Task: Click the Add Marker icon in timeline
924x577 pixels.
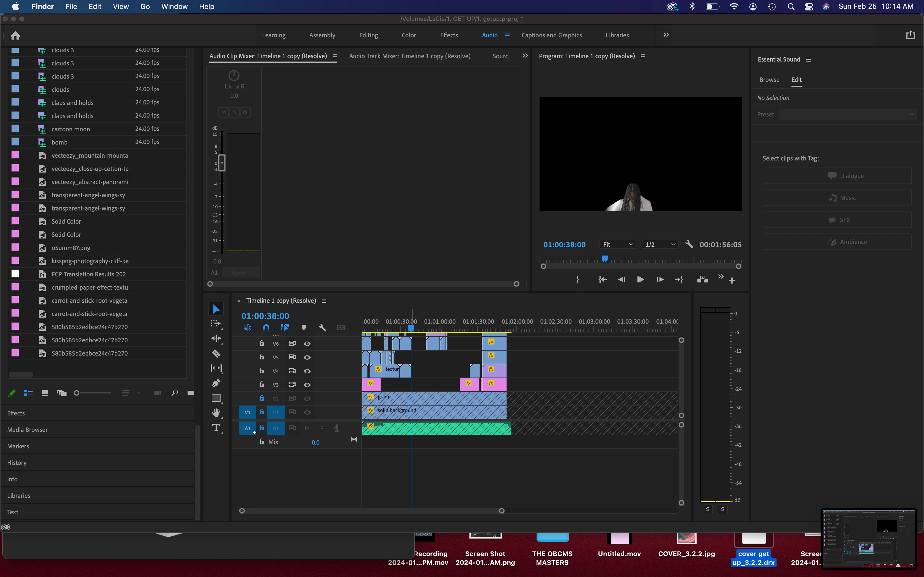Action: pyautogui.click(x=304, y=328)
